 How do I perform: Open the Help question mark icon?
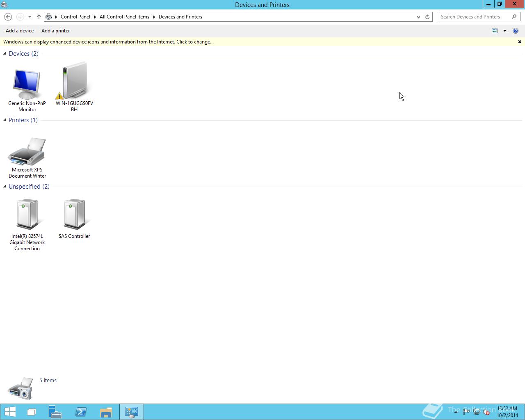516,31
